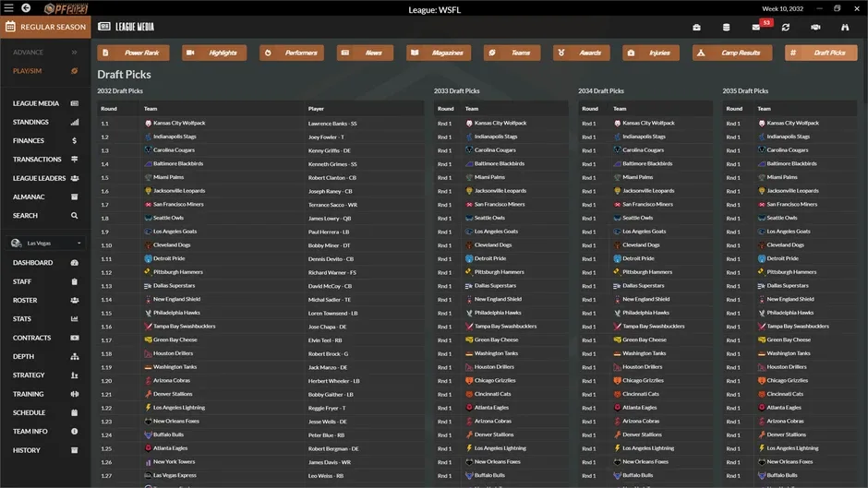Open the Injuries tab
This screenshot has height=488, width=868.
(650, 53)
